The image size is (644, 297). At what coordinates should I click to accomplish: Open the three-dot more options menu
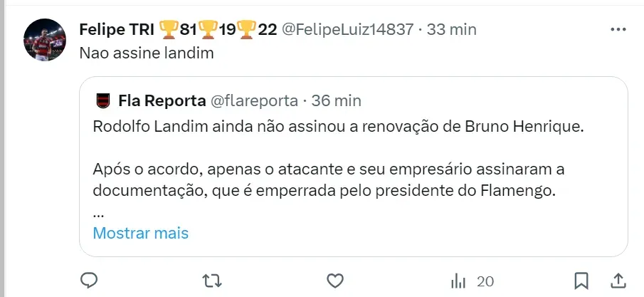coord(617,30)
